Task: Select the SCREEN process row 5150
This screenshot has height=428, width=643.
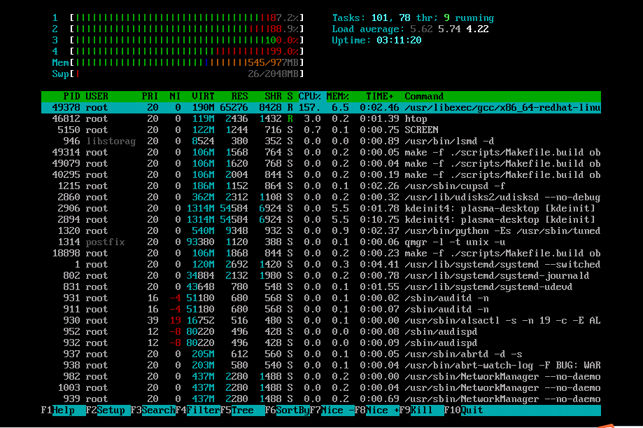Action: pyautogui.click(x=321, y=130)
